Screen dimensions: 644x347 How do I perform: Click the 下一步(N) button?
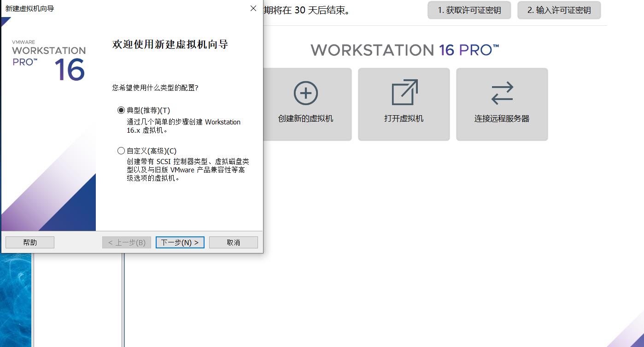180,242
